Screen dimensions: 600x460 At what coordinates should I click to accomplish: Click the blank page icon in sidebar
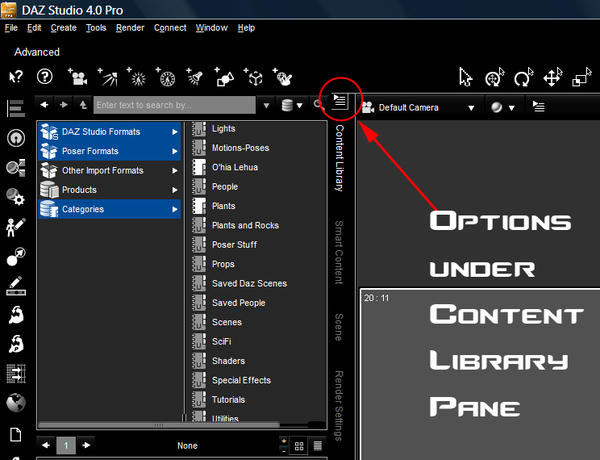16,435
